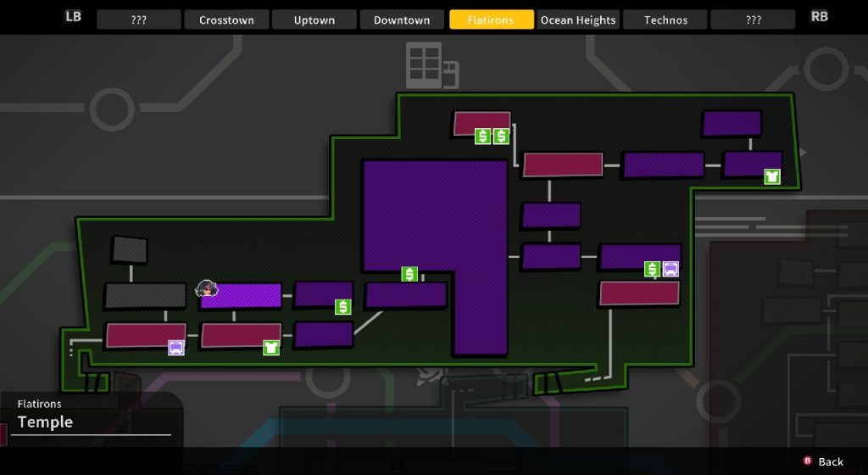Click the shirt shop icon in top-right room
The image size is (868, 475).
point(771,176)
